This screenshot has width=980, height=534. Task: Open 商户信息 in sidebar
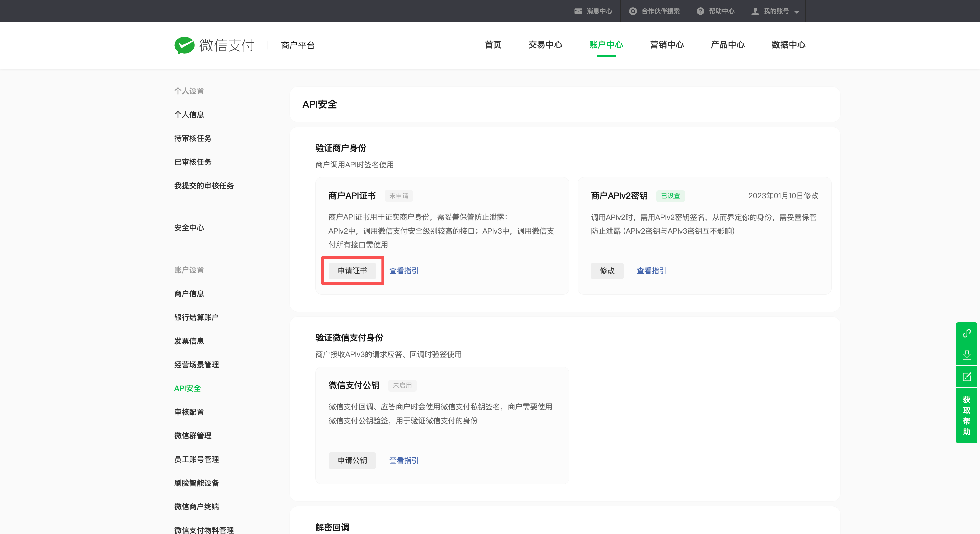189,293
